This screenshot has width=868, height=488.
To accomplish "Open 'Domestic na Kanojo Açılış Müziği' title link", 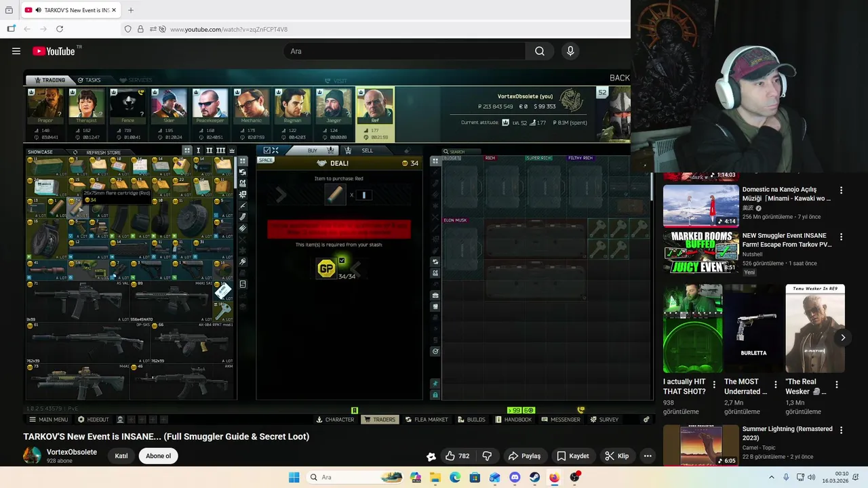I will pyautogui.click(x=787, y=194).
